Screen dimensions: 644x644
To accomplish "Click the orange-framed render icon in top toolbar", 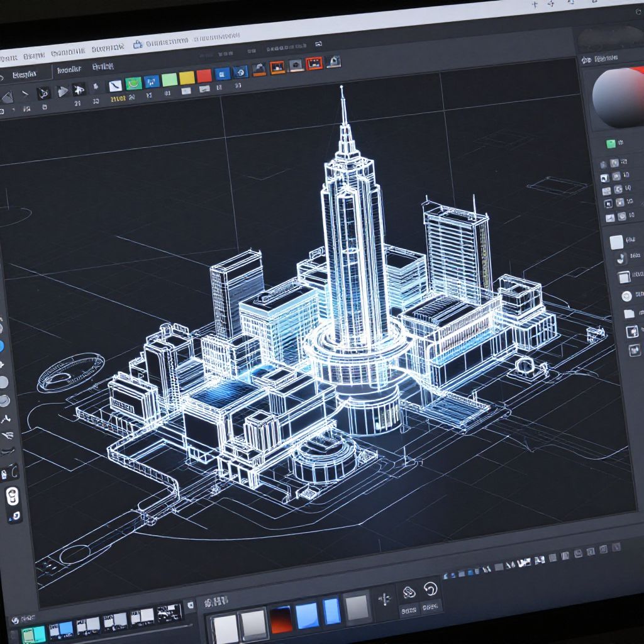I will click(x=277, y=67).
